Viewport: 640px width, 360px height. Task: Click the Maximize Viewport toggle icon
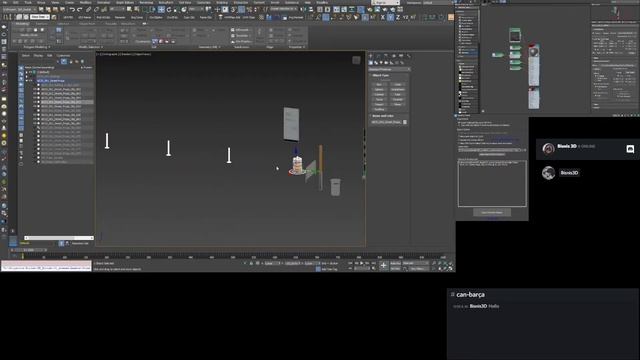tap(451, 269)
